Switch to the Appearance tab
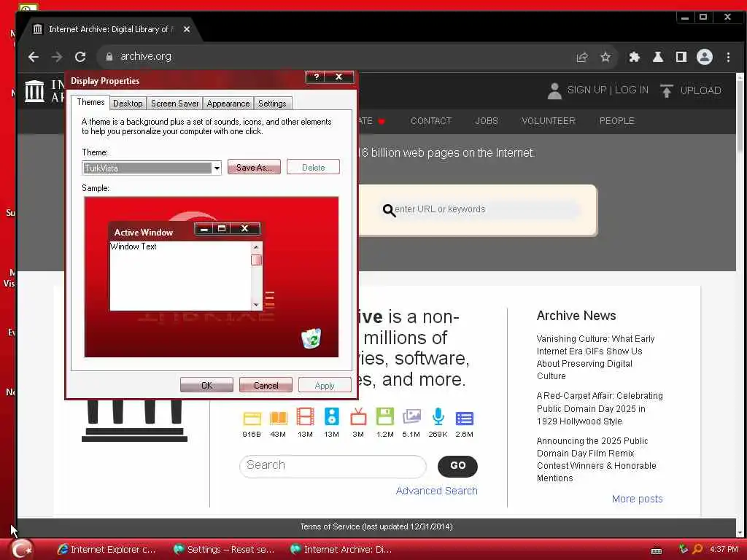747x560 pixels. point(228,104)
